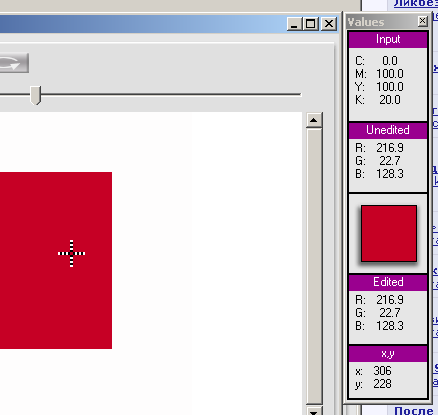Select the x,y section header
The height and width of the screenshot is (415, 438).
pos(388,354)
